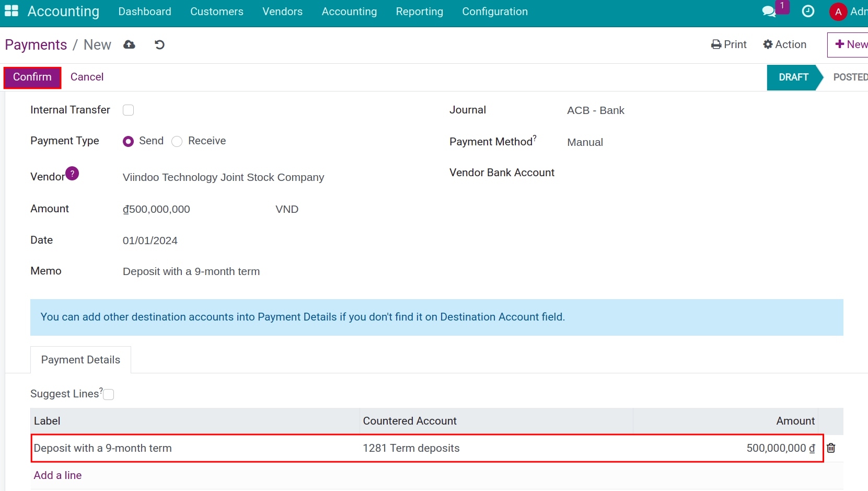Click the discard changes undo icon
Image resolution: width=868 pixels, height=491 pixels.
point(160,45)
